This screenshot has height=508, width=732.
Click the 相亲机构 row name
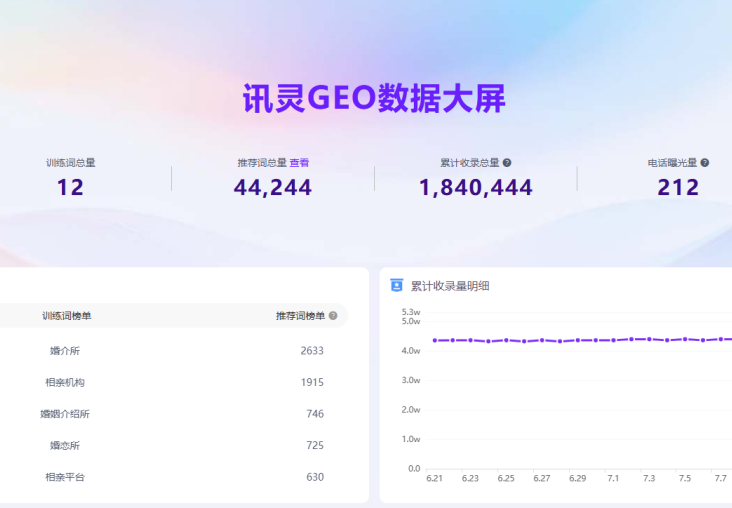pyautogui.click(x=65, y=382)
